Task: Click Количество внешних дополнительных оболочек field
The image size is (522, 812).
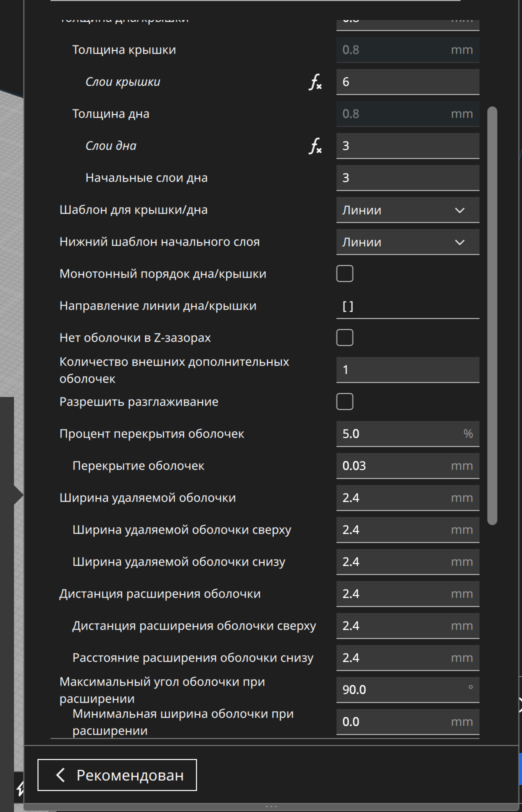Action: click(x=408, y=370)
